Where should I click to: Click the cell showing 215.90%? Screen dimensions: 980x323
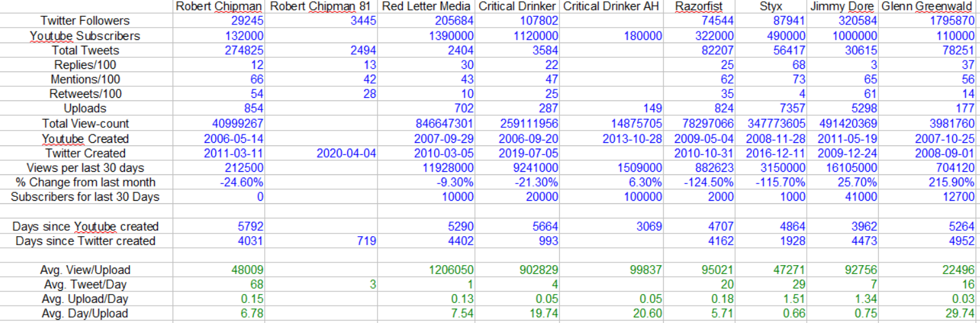click(928, 182)
